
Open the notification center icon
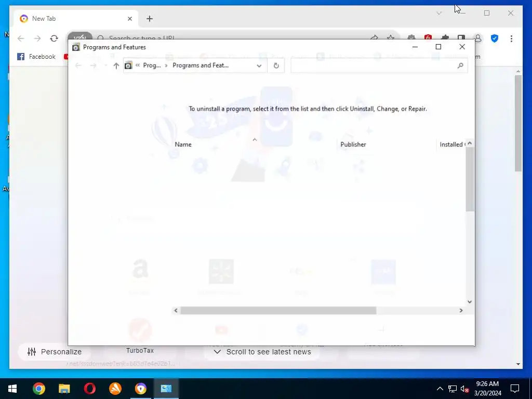tap(515, 389)
